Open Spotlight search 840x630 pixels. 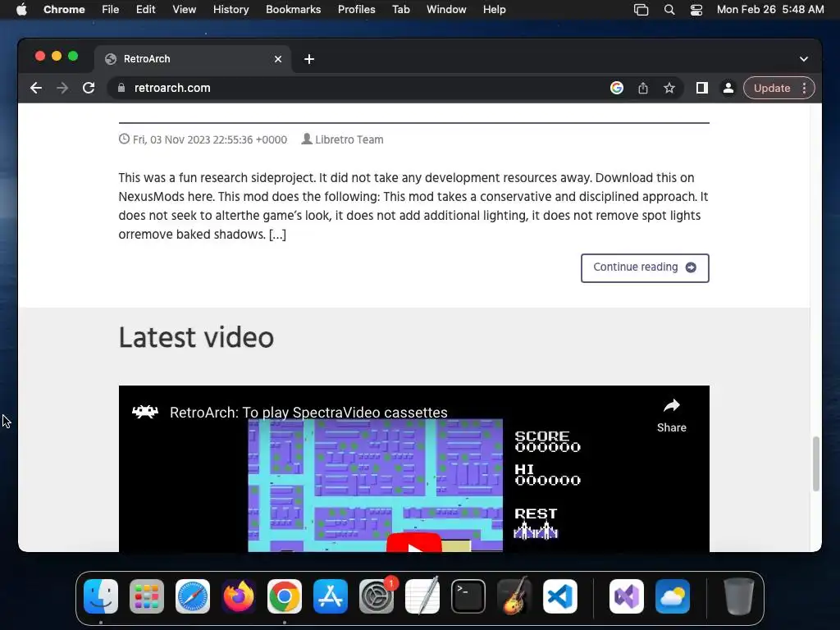669,10
